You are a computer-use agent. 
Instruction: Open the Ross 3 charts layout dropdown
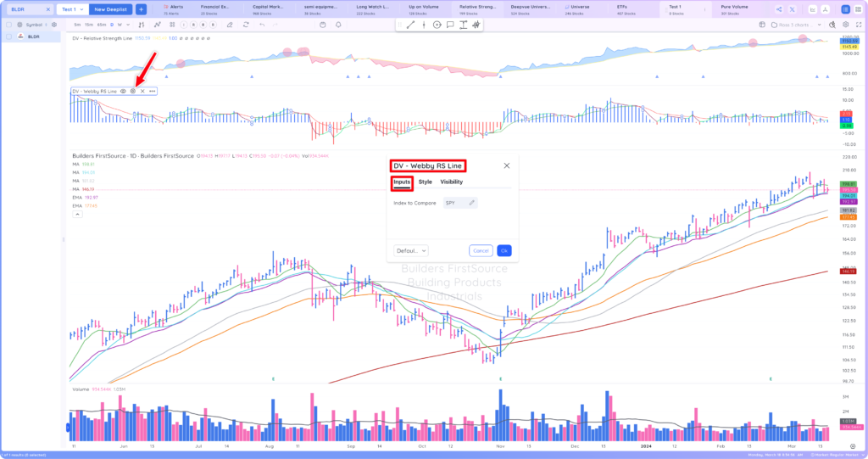(796, 25)
